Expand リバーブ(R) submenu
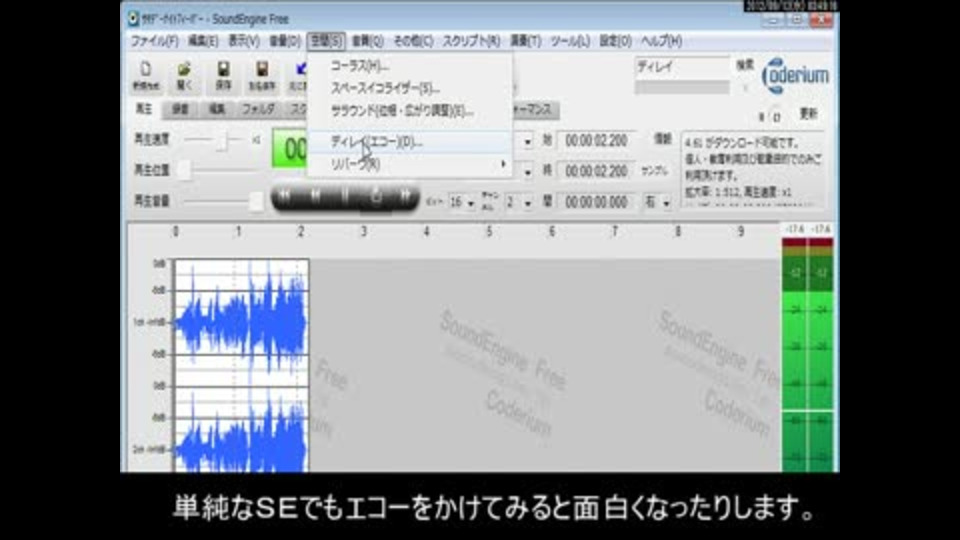 [410, 164]
